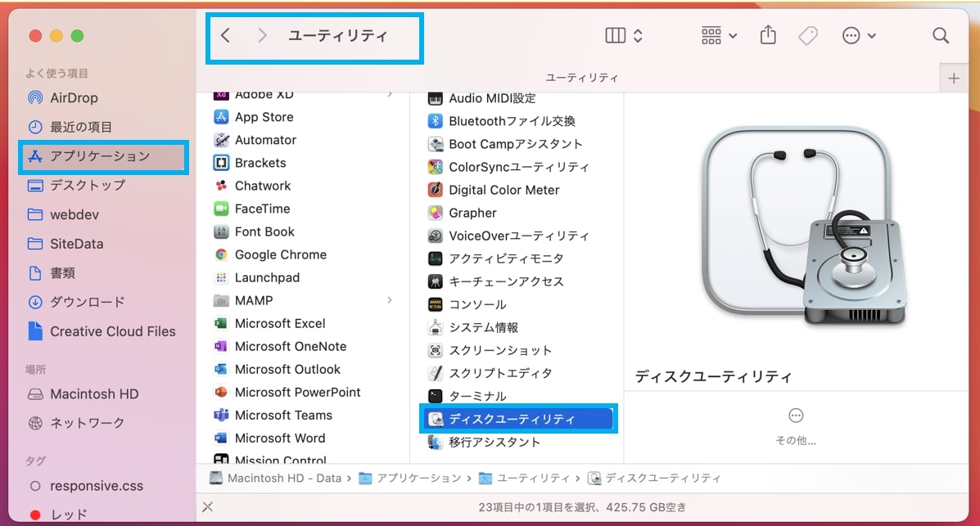Screen dimensions: 980x526
Task: Click Macintosh HD - Data in path bar
Action: (276, 479)
